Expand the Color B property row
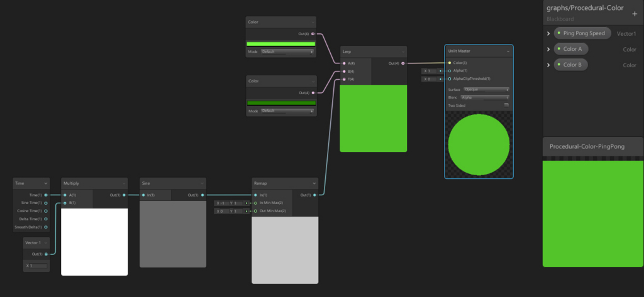 pos(548,65)
